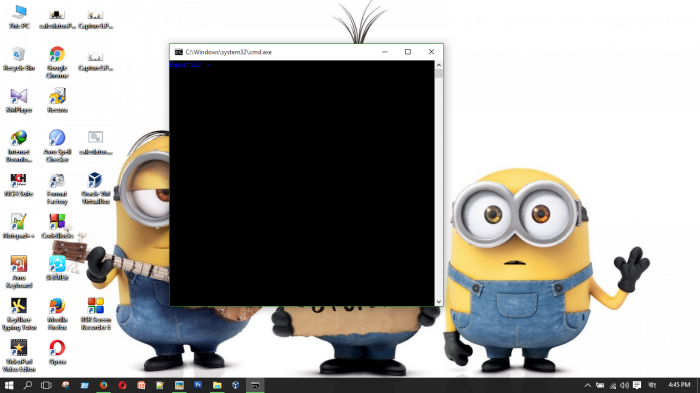Open the Code::Blocks desktop shortcut

[x=57, y=226]
